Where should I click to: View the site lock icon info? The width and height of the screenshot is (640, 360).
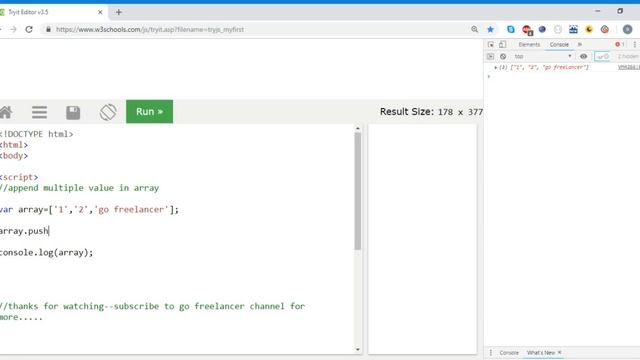click(x=48, y=29)
